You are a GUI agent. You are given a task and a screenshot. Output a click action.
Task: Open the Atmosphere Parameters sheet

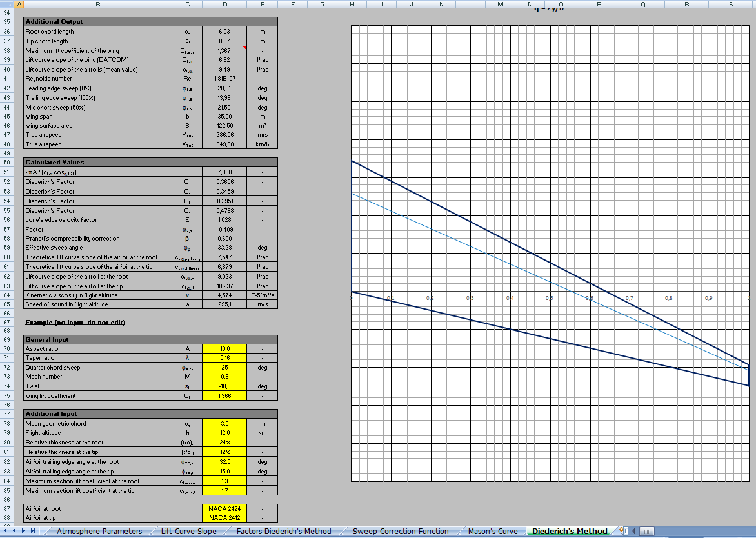99,532
